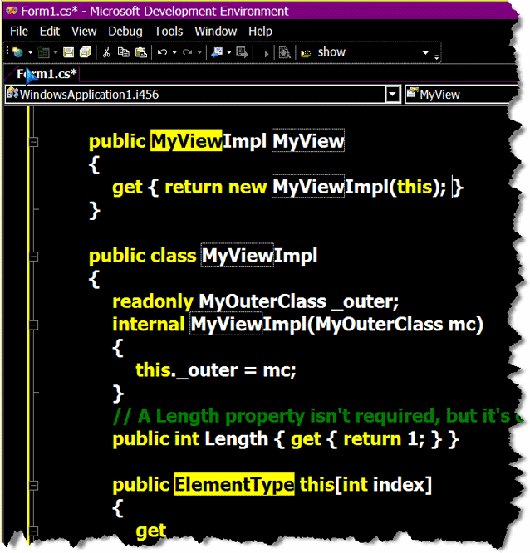Click the Redo arrow icon
This screenshot has width=530, height=553.
pyautogui.click(x=187, y=53)
